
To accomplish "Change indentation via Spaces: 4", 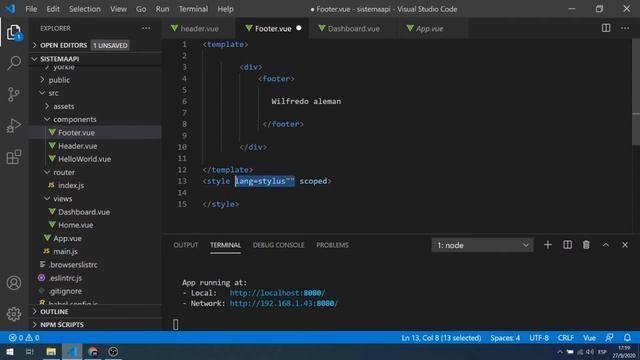I will pos(505,338).
